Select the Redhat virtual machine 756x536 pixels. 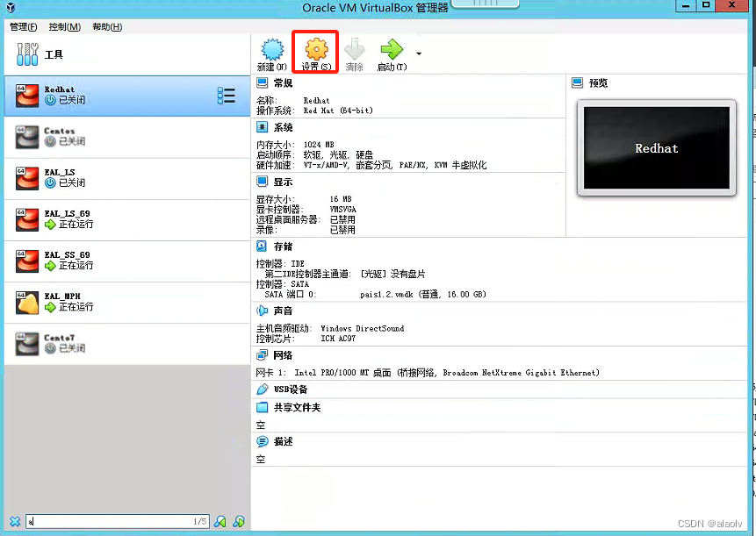(x=127, y=96)
